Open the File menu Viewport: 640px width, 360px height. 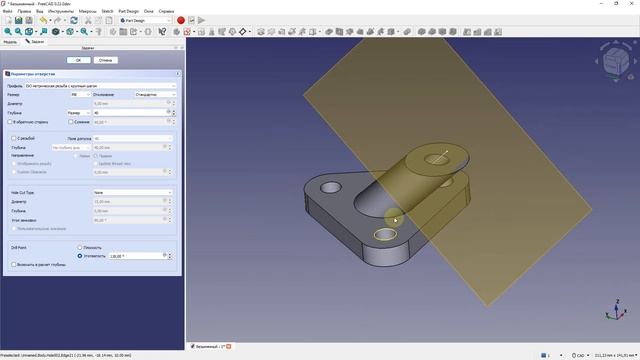click(7, 11)
